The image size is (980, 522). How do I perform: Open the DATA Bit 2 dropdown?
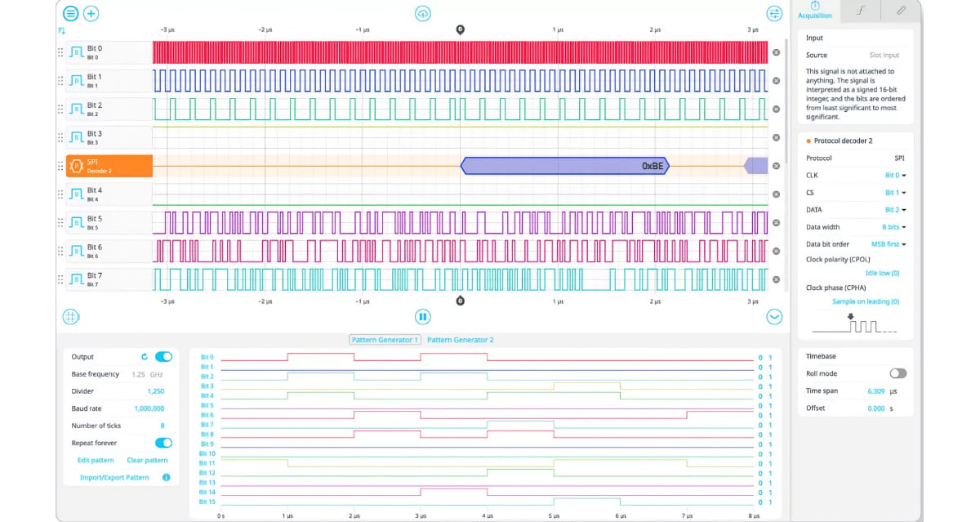coord(895,210)
